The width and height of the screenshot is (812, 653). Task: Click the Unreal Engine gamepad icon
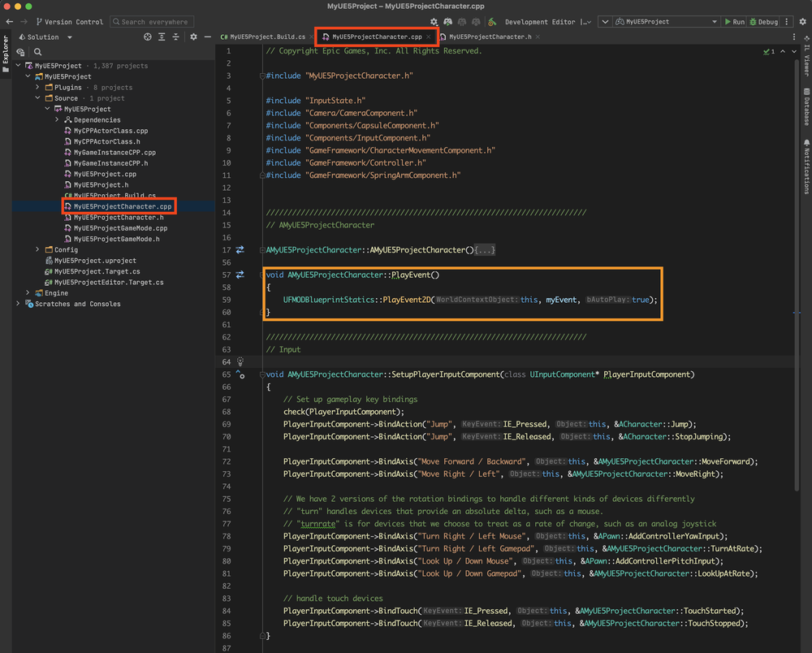coord(448,22)
